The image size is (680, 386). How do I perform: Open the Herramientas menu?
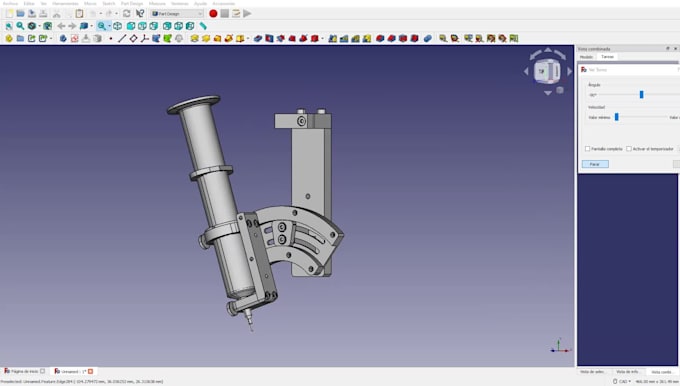(65, 3)
